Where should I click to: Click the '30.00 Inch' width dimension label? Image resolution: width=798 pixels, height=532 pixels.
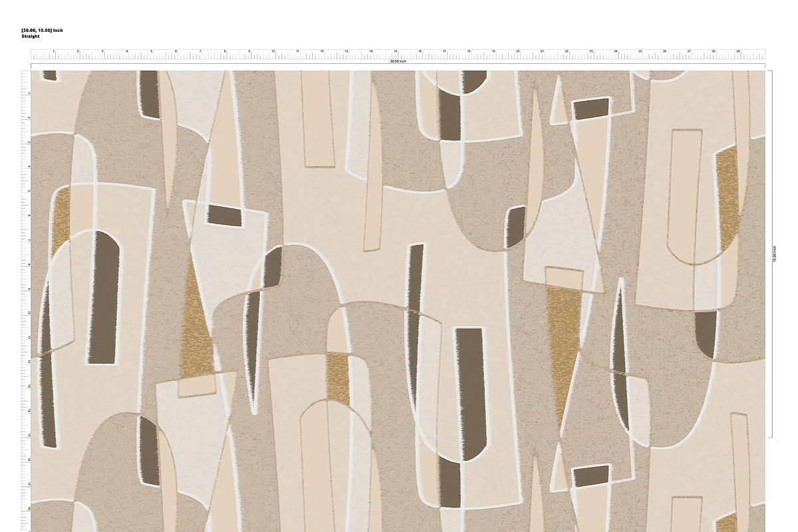[x=398, y=61]
